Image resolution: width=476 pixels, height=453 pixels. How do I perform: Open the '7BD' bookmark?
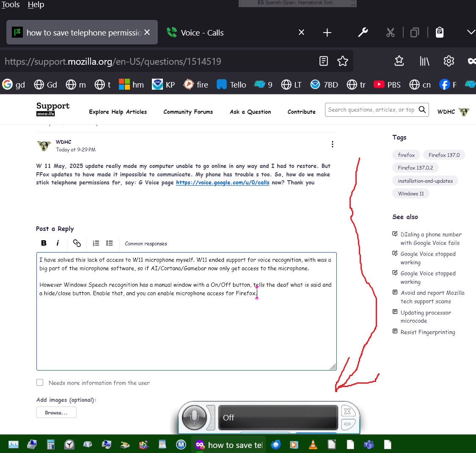click(x=324, y=84)
